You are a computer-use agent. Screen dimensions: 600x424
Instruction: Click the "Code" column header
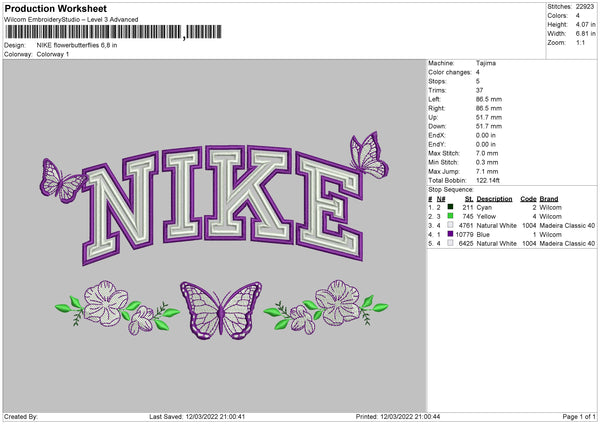528,199
